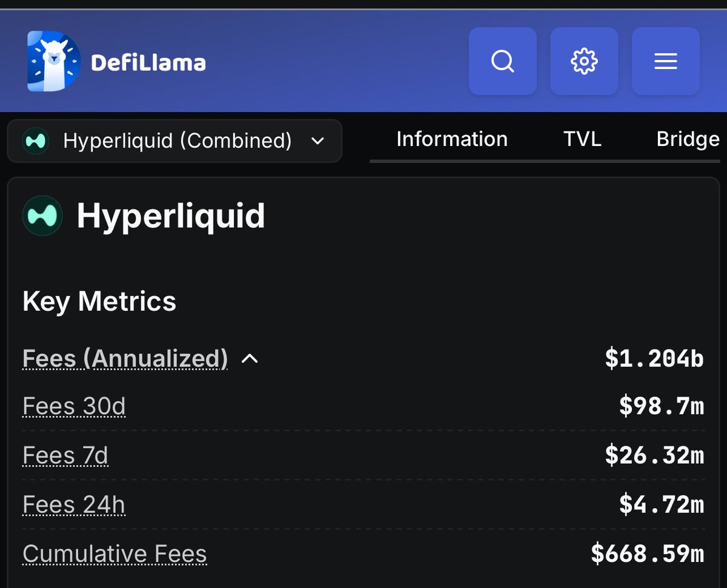Switch to the TVL tab
The height and width of the screenshot is (588, 727).
coord(582,139)
